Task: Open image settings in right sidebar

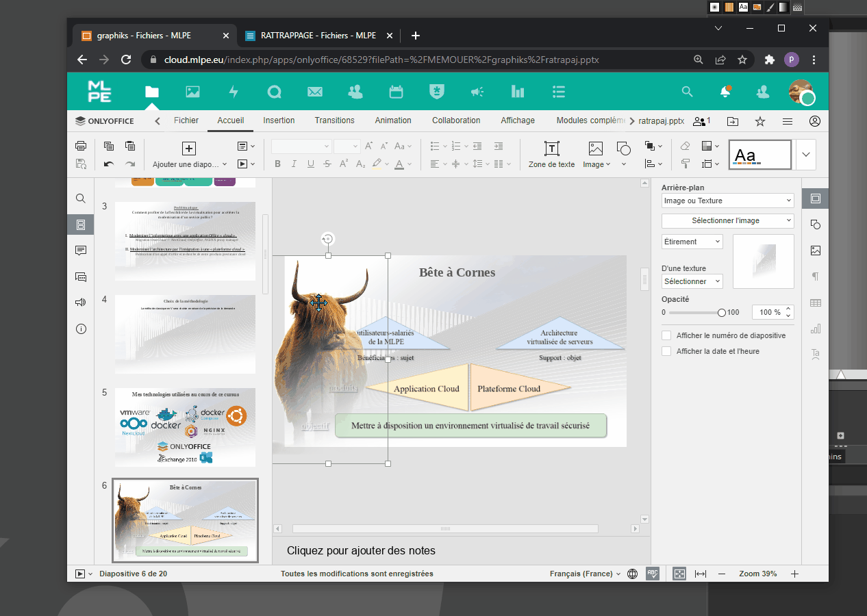Action: coord(815,251)
